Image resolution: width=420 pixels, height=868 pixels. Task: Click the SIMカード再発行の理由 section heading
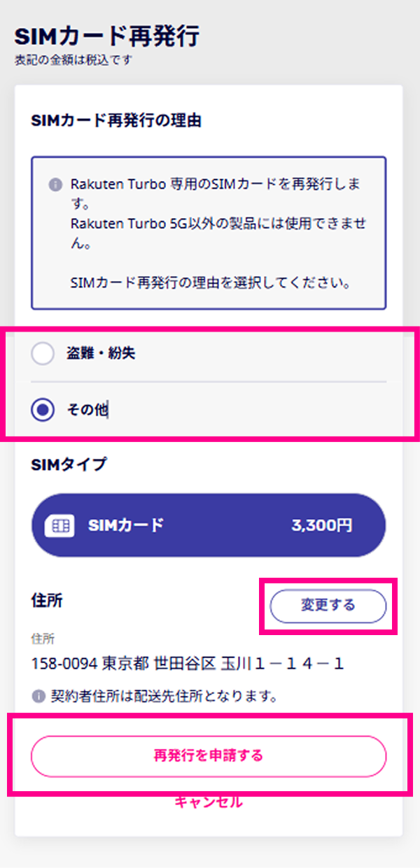(x=116, y=121)
